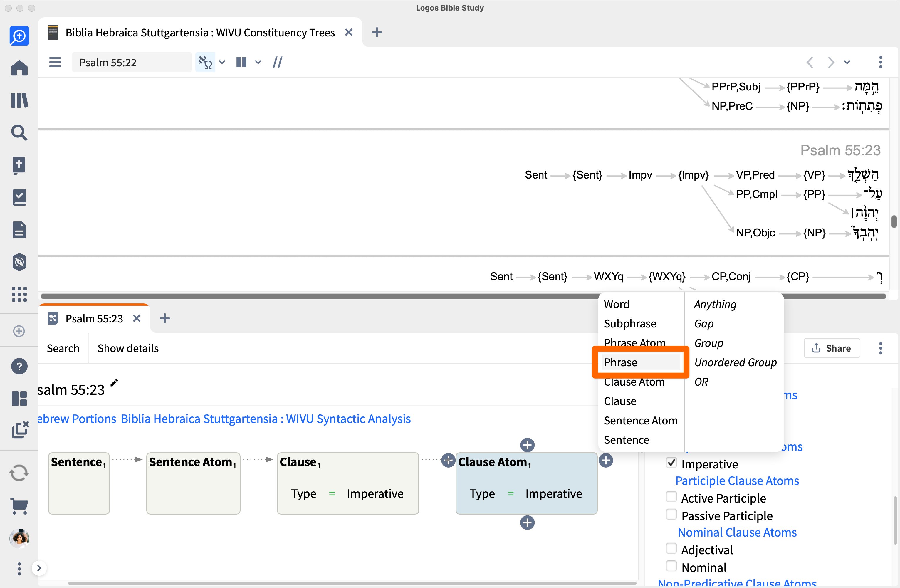Check the Adjectival checkbox
The height and width of the screenshot is (588, 900).
click(671, 548)
